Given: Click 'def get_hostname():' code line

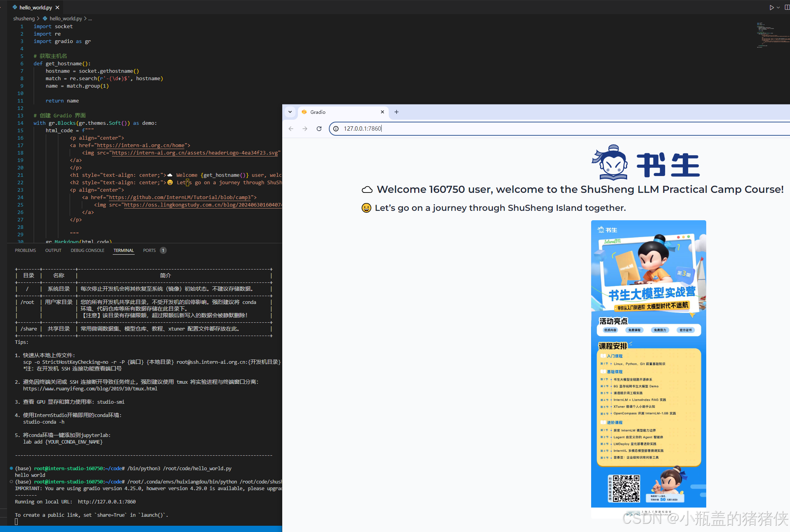Looking at the screenshot, I should [x=62, y=64].
